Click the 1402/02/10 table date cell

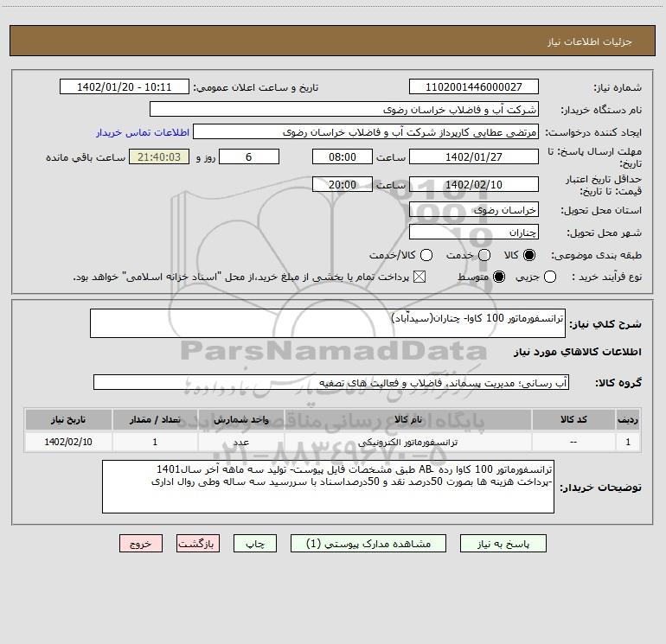pos(68,442)
